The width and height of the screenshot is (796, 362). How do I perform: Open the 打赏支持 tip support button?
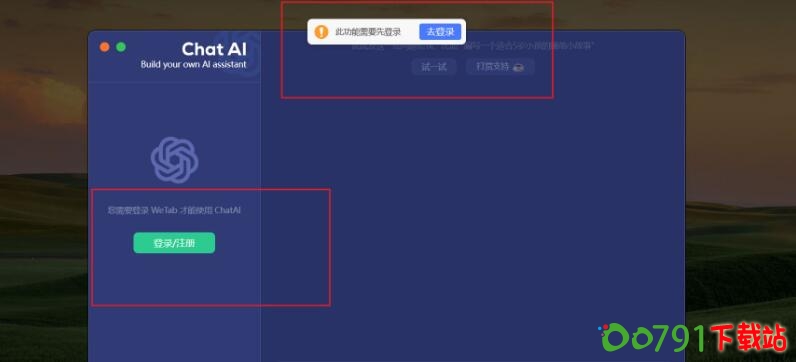point(500,67)
